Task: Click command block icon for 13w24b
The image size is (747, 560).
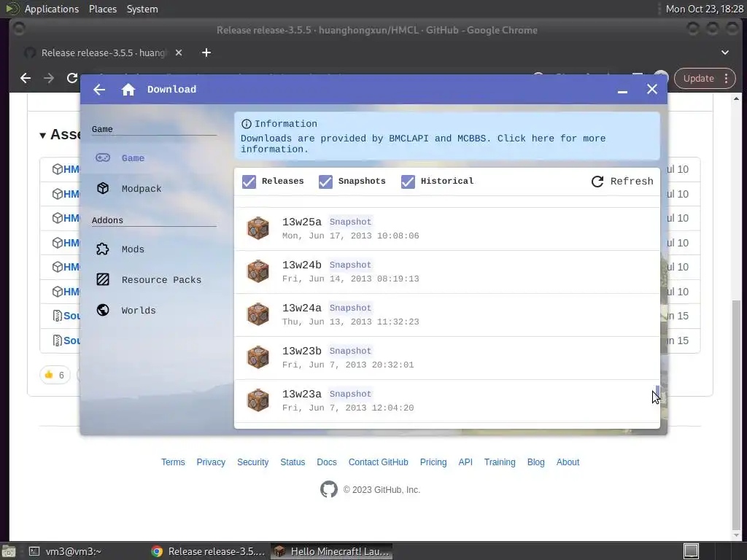Action: click(x=258, y=271)
